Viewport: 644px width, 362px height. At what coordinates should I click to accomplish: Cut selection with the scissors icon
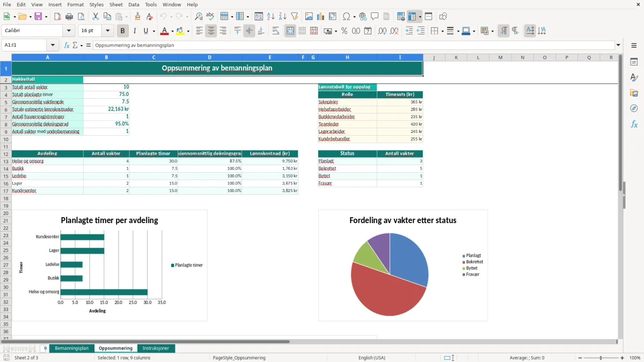click(96, 17)
